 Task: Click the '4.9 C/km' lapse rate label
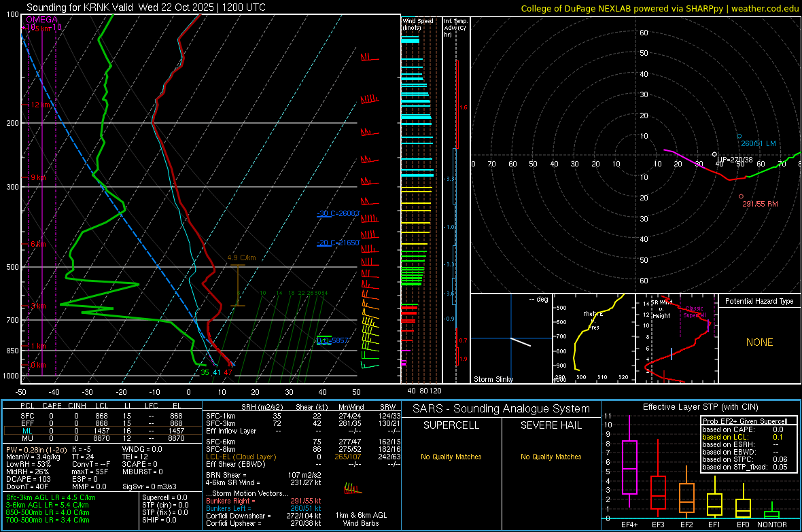[x=241, y=258]
